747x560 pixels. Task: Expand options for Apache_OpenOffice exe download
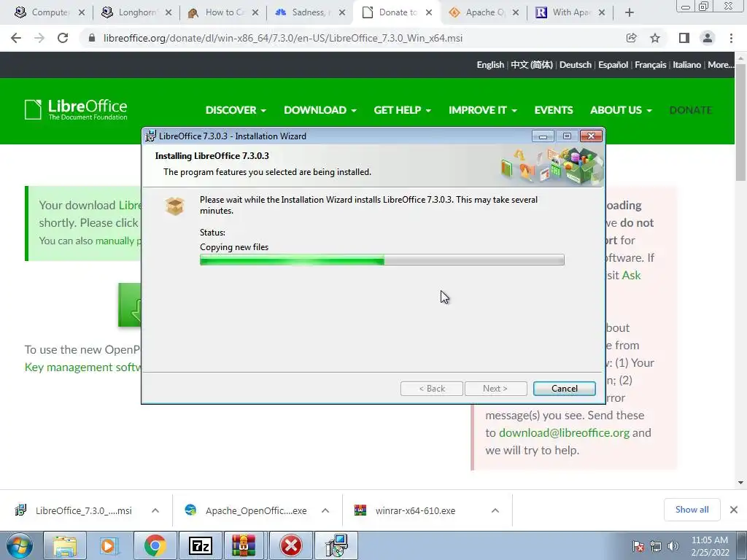(x=325, y=510)
